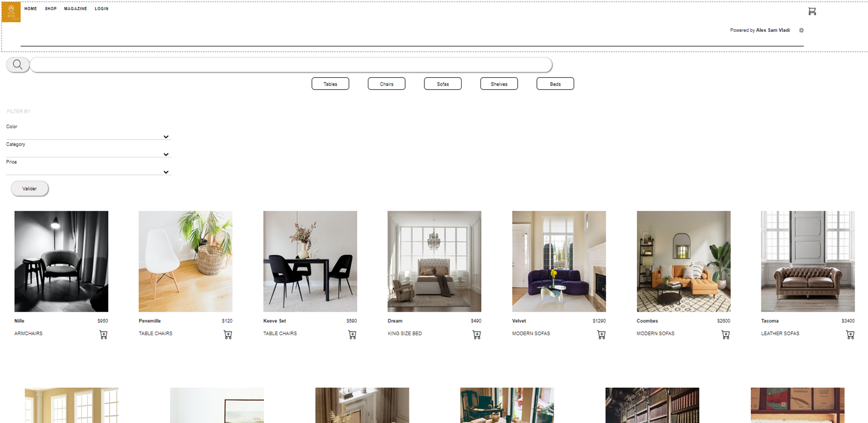Open the SHOP menu item
868x423 pixels.
(51, 9)
